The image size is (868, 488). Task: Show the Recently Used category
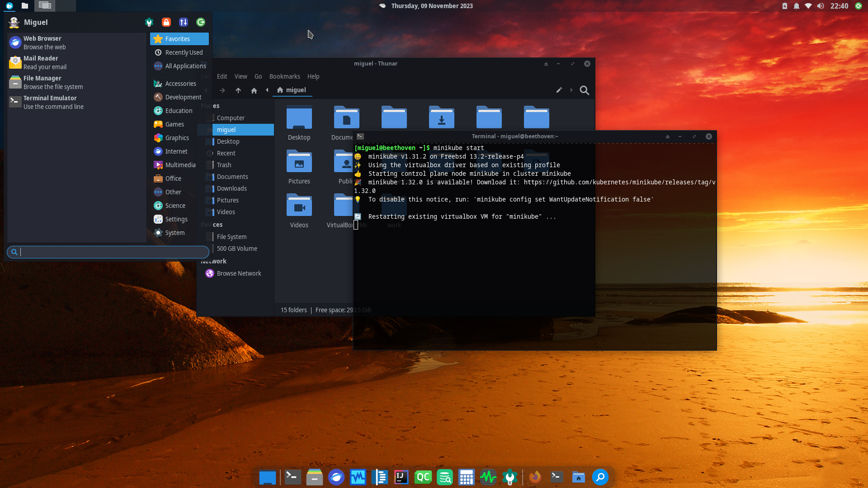coord(179,52)
